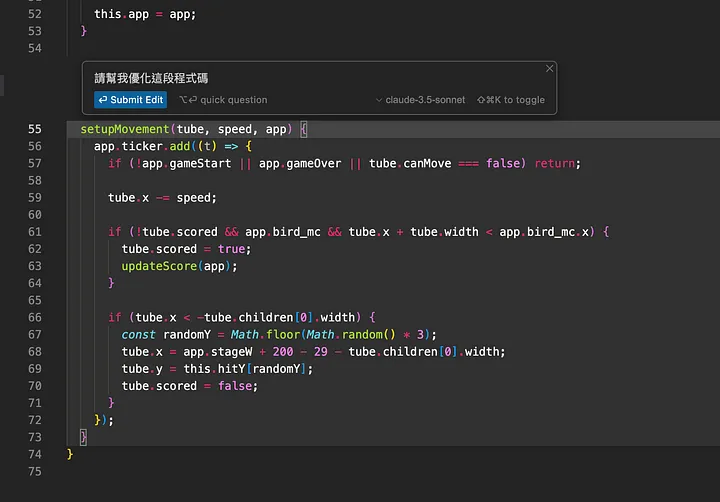Image resolution: width=720 pixels, height=502 pixels.
Task: Click tube.scored = false on line 70
Action: pyautogui.click(x=190, y=386)
